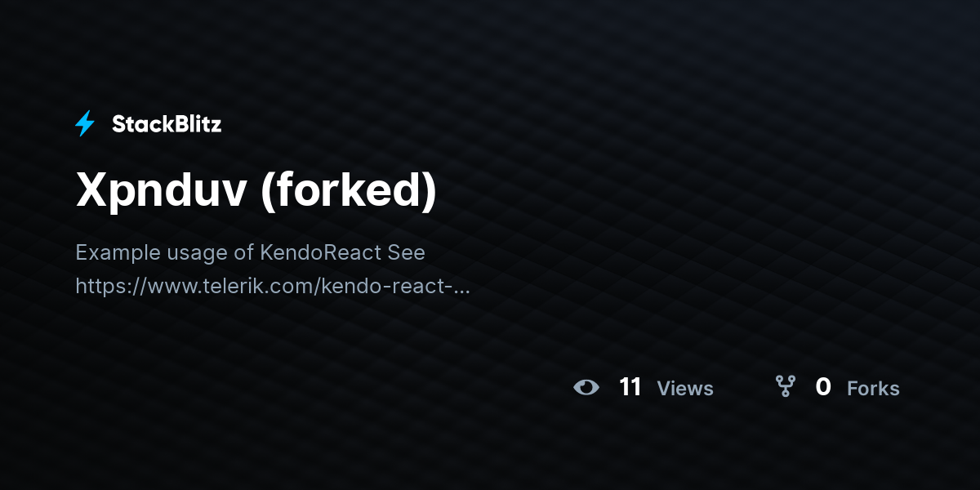
Task: Click the fork branch icon
Action: click(x=785, y=386)
